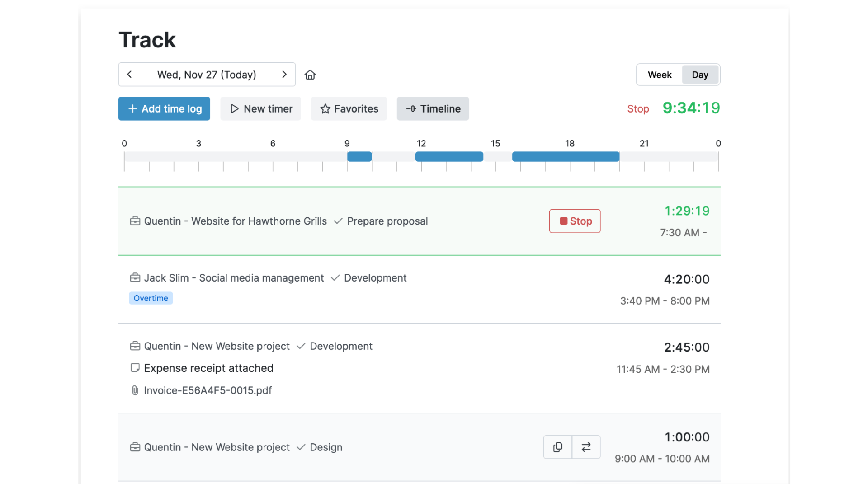Start a New timer
This screenshot has width=868, height=488.
coord(261,108)
